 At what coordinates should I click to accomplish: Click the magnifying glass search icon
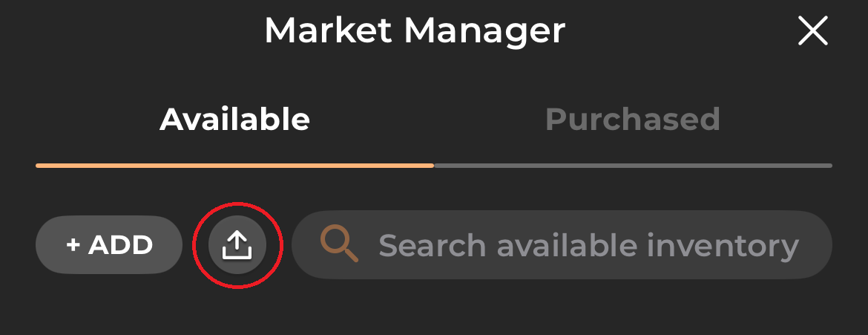tap(340, 244)
